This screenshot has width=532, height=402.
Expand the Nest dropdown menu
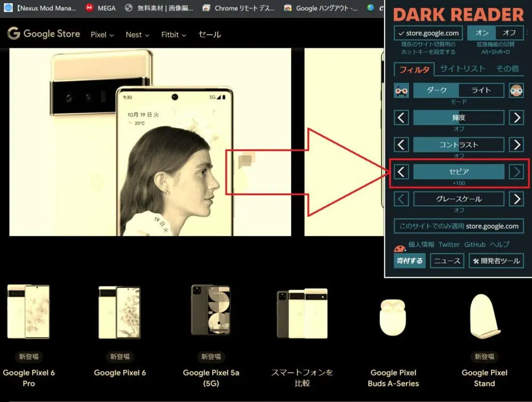[x=137, y=35]
